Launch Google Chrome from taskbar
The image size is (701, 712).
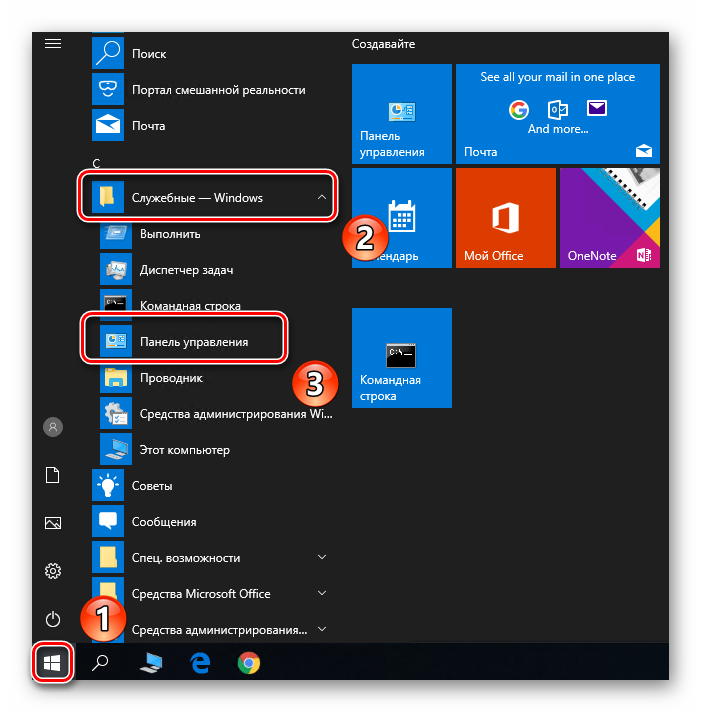(x=249, y=663)
